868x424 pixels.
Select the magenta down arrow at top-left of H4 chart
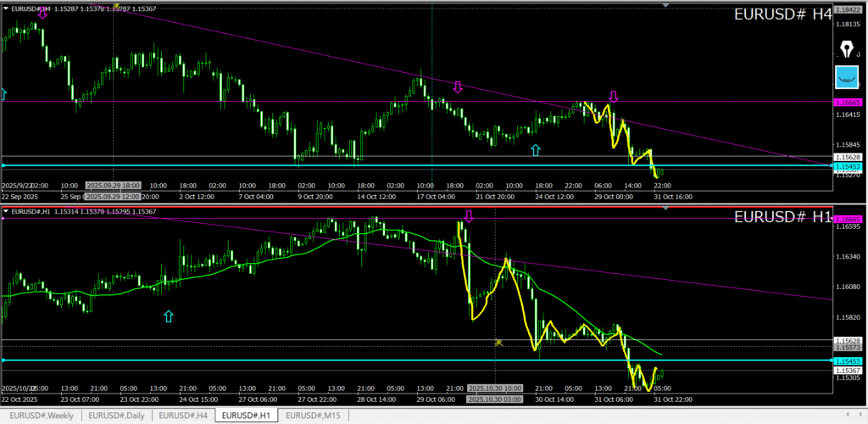(42, 13)
